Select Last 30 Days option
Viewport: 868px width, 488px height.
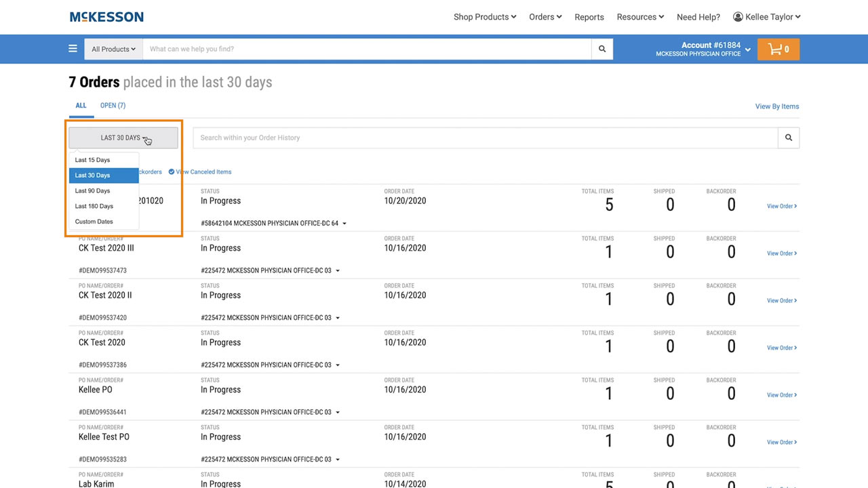104,176
